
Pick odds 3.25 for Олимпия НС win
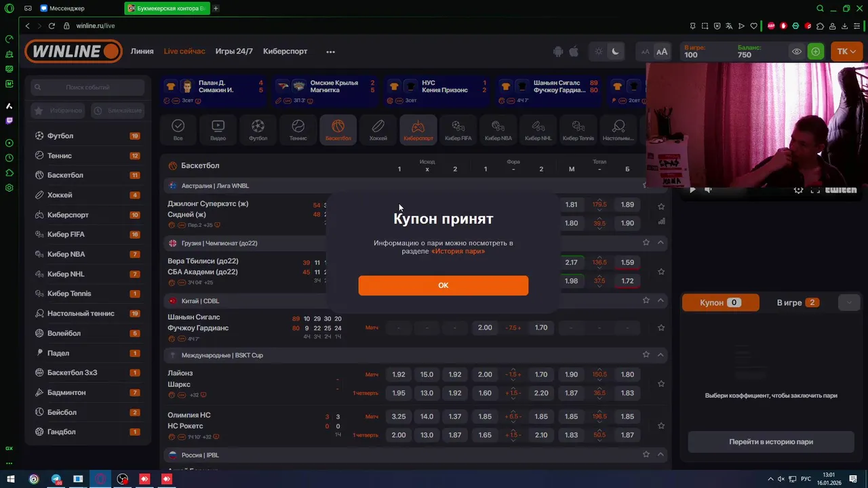(399, 417)
